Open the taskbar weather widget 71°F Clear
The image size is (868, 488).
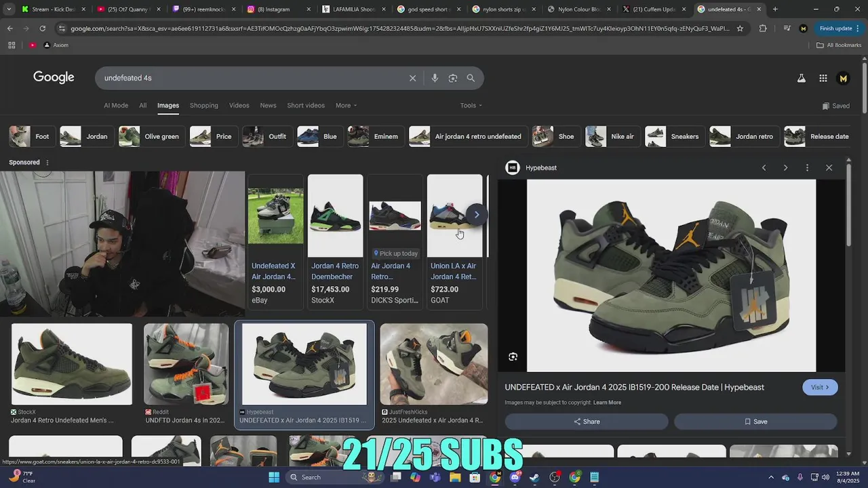[22, 477]
